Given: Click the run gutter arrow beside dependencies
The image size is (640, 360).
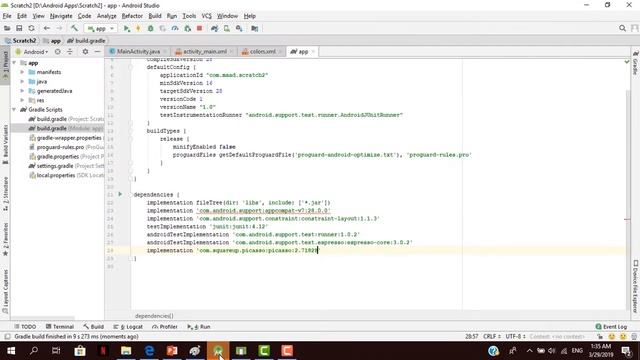Looking at the screenshot, I should (x=120, y=194).
